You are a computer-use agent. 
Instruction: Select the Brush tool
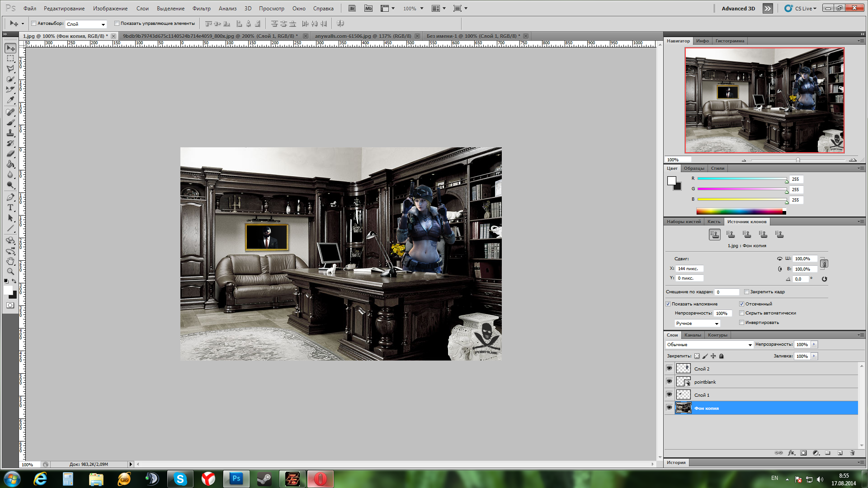click(x=10, y=122)
